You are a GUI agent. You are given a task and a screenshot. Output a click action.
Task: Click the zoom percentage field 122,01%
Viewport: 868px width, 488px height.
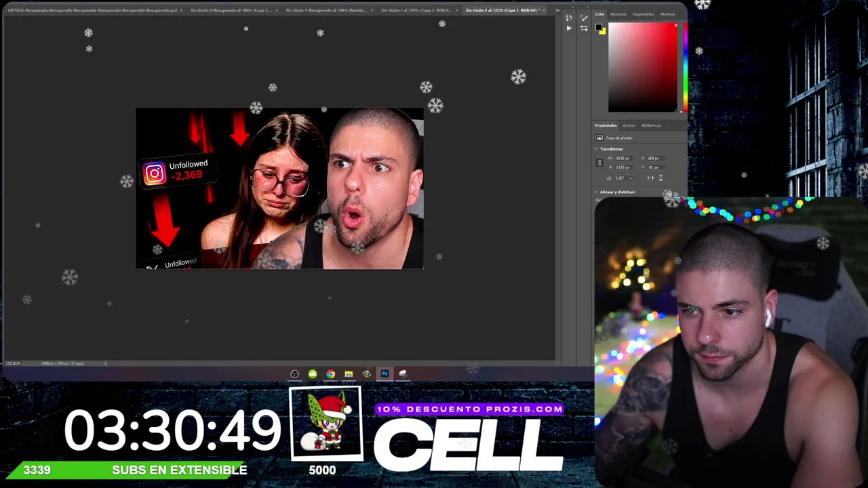13,363
